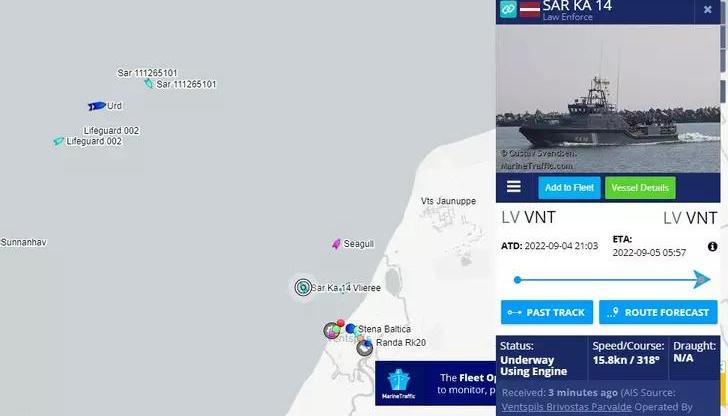Select the Sar 111265101 vessel marker

pyautogui.click(x=149, y=84)
